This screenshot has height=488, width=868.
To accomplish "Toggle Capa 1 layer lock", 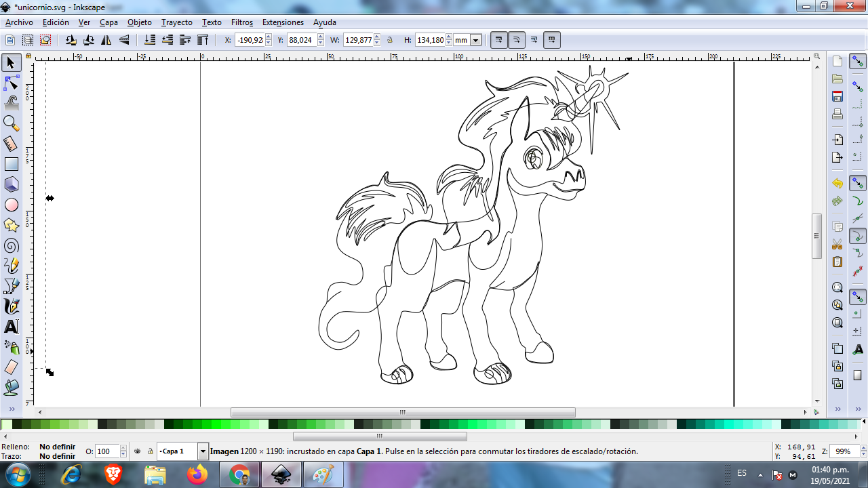I will 150,451.
